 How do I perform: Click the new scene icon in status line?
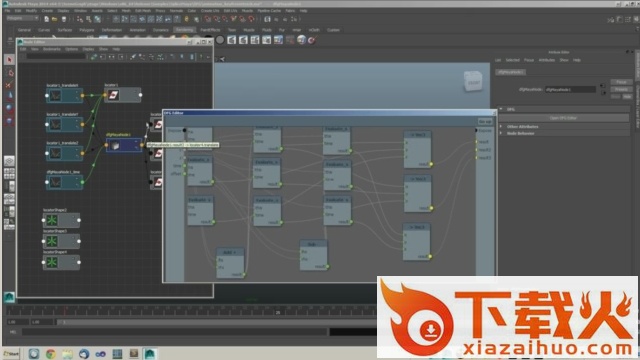pyautogui.click(x=47, y=19)
